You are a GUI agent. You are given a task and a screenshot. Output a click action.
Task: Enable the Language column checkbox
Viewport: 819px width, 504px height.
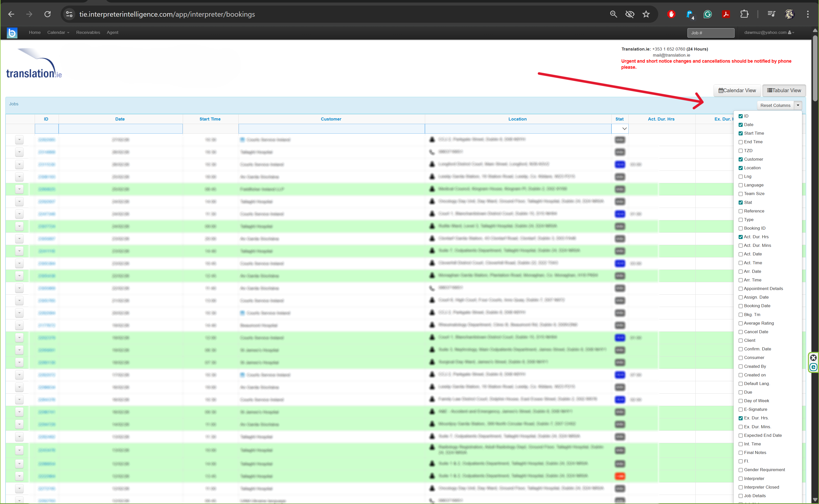pyautogui.click(x=741, y=185)
